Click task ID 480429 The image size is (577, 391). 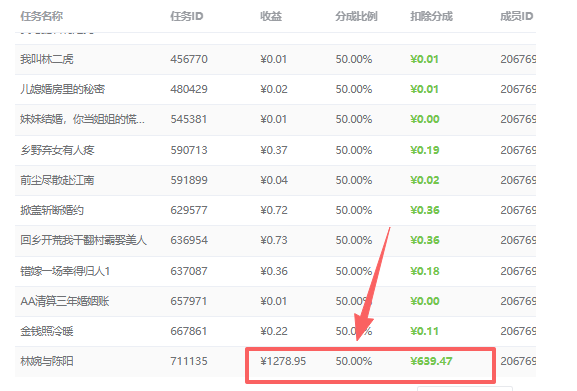[189, 89]
